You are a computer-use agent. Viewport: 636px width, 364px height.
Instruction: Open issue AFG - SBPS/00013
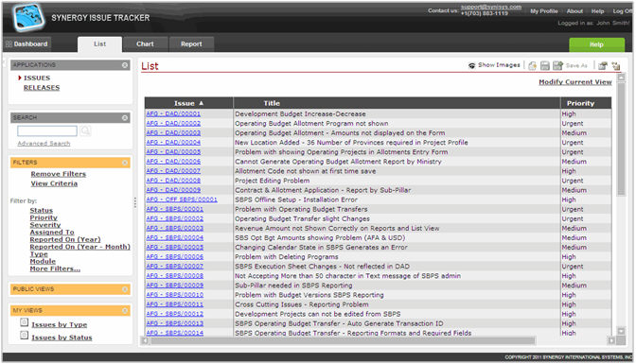pyautogui.click(x=175, y=323)
